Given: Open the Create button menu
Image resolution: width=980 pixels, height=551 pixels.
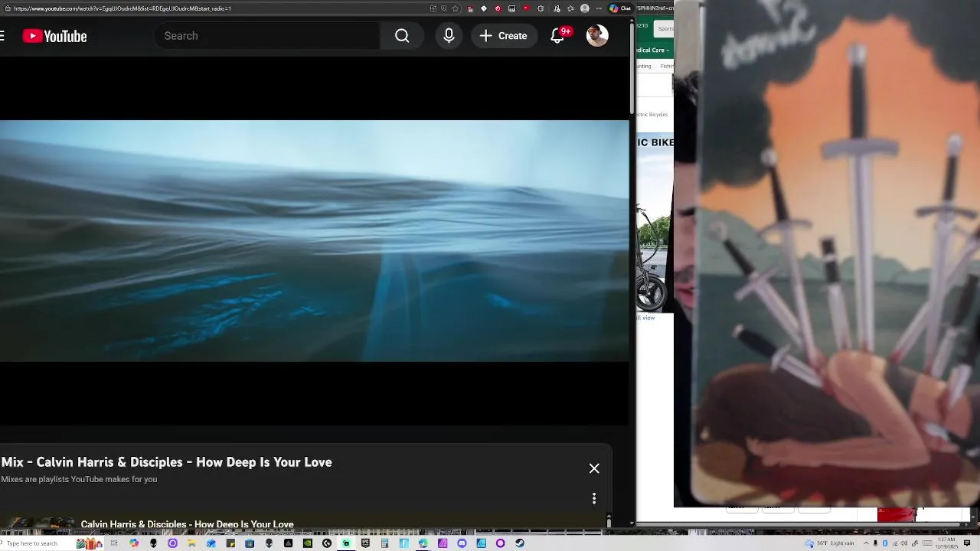Looking at the screenshot, I should coord(504,36).
